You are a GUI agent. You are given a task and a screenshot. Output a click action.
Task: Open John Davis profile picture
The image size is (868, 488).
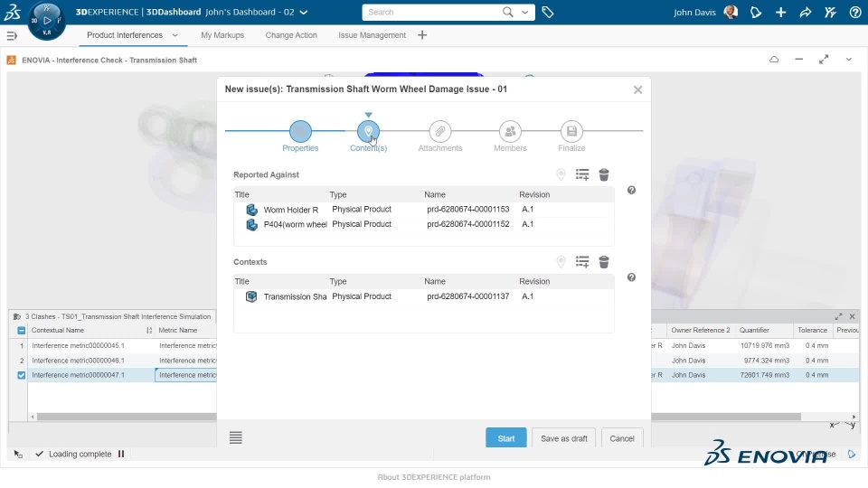pos(731,12)
